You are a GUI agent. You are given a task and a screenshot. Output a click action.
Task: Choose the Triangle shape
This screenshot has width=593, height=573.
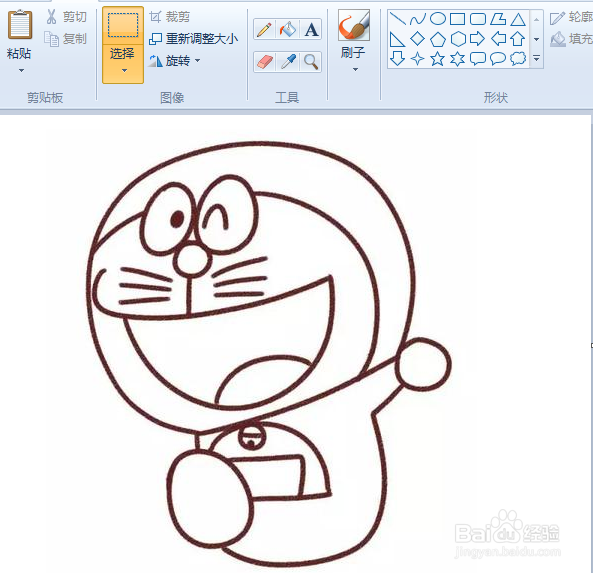click(518, 19)
